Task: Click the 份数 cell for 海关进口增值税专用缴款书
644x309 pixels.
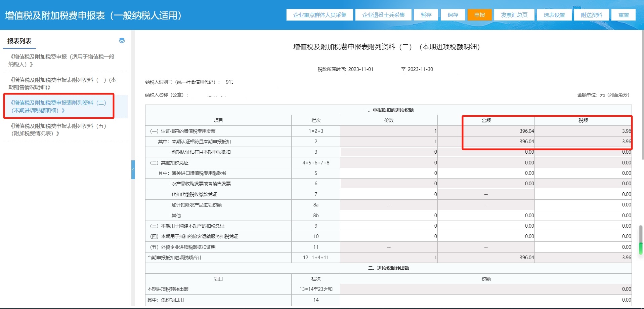Action: tap(389, 173)
